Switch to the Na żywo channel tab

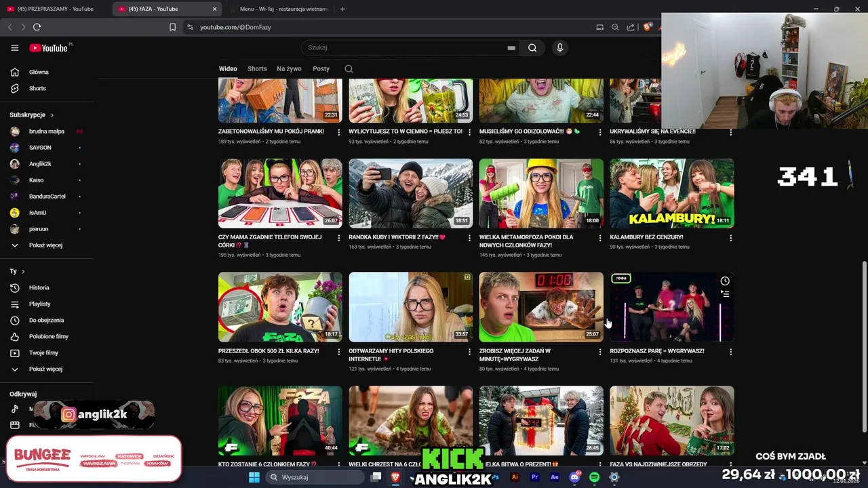[x=289, y=68]
